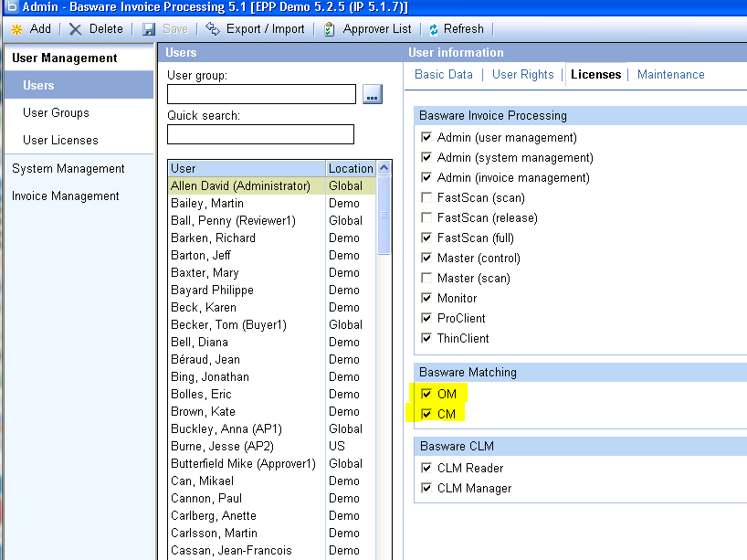Select the Licenses tab
Image resolution: width=747 pixels, height=560 pixels.
596,74
